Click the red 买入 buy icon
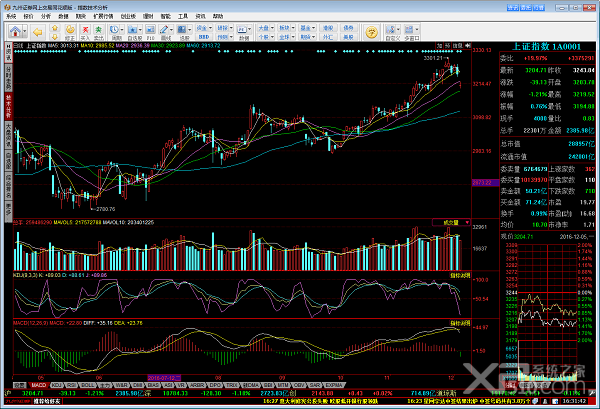The height and width of the screenshot is (409, 600). pyautogui.click(x=85, y=32)
